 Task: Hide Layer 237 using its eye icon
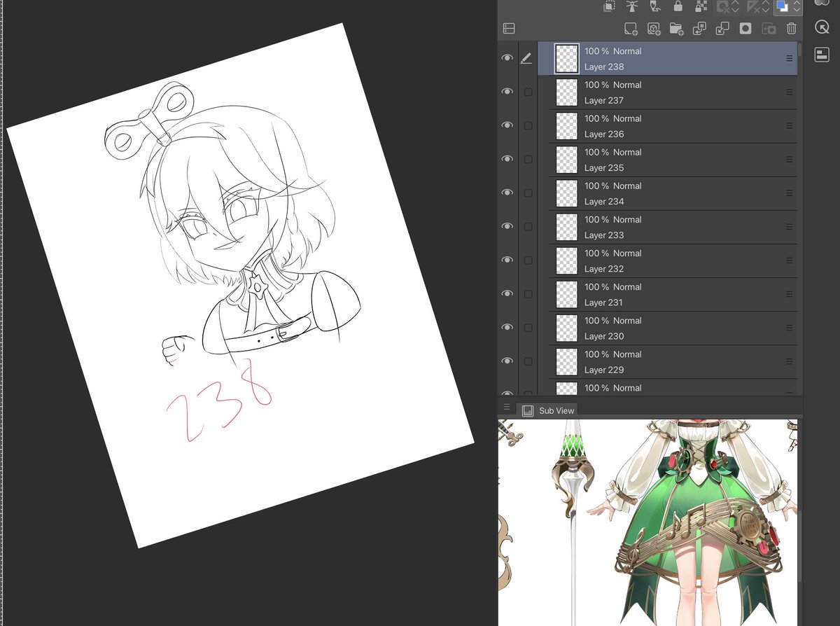[x=507, y=92]
